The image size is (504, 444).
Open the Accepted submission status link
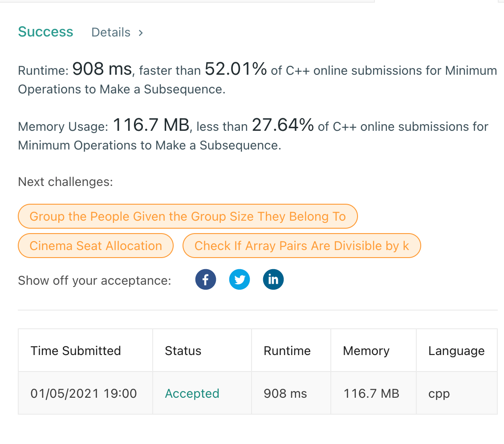click(192, 393)
